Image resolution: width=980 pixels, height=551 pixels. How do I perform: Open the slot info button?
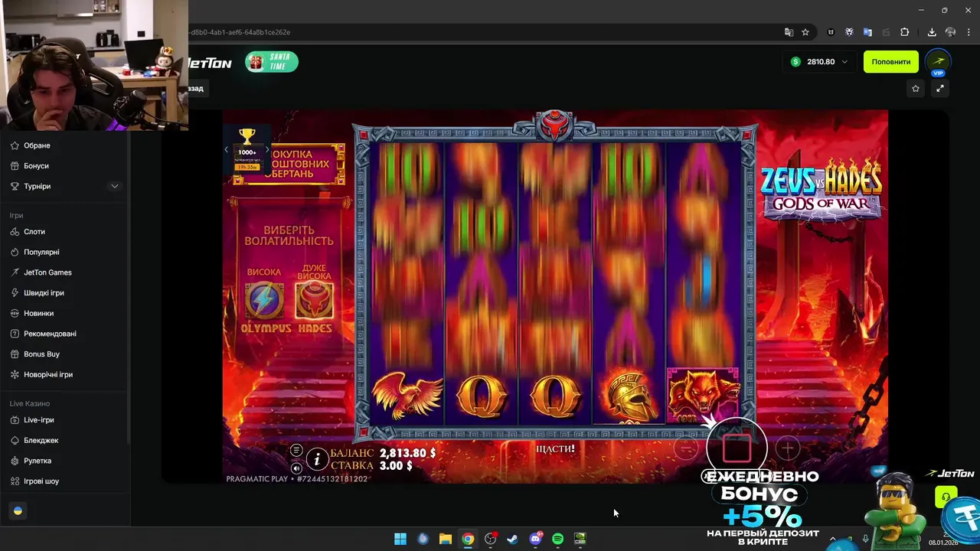(316, 459)
